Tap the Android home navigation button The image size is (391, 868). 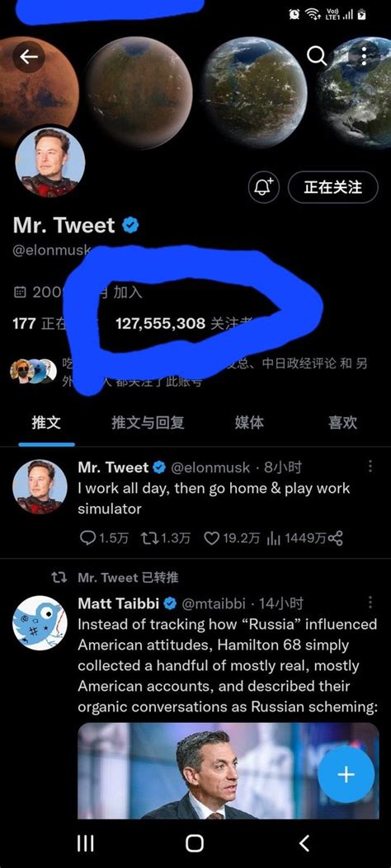pyautogui.click(x=195, y=843)
